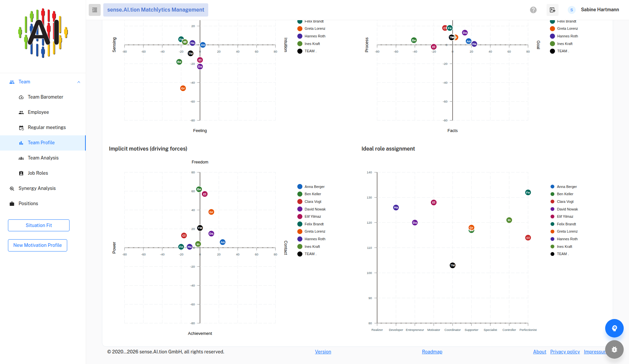Viewport: 629px width, 364px height.
Task: Open Sabine Hartmann user menu
Action: (600, 10)
